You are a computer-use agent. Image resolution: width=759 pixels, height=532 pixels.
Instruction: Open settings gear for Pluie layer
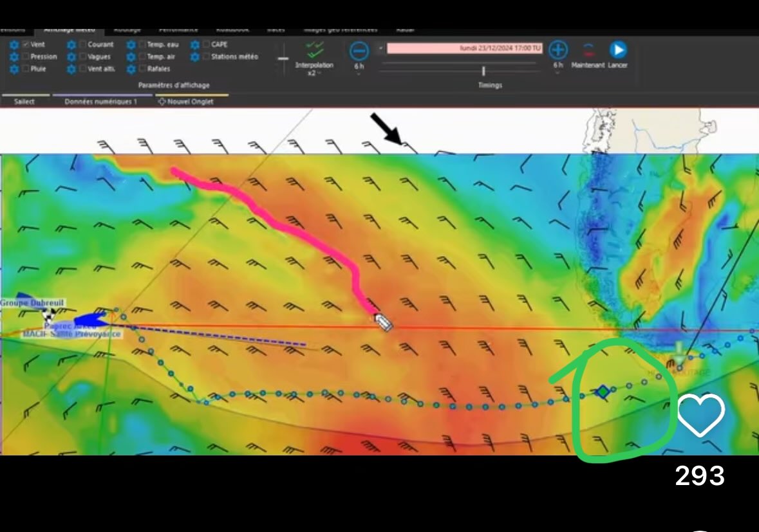click(x=14, y=69)
